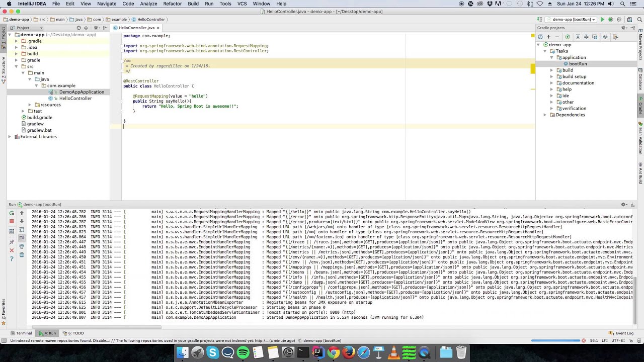
Task: Start debugging with the bug icon
Action: (x=610, y=20)
